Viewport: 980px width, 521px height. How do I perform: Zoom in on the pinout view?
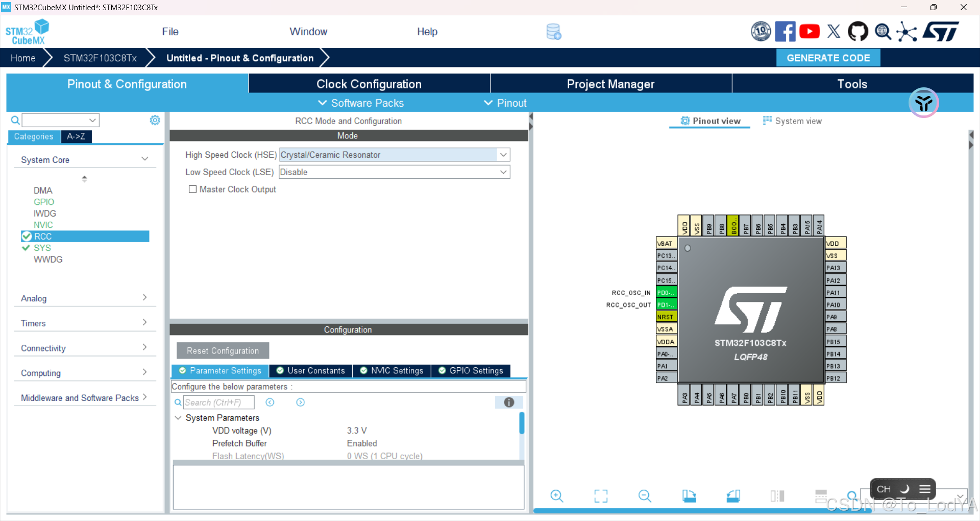point(556,496)
